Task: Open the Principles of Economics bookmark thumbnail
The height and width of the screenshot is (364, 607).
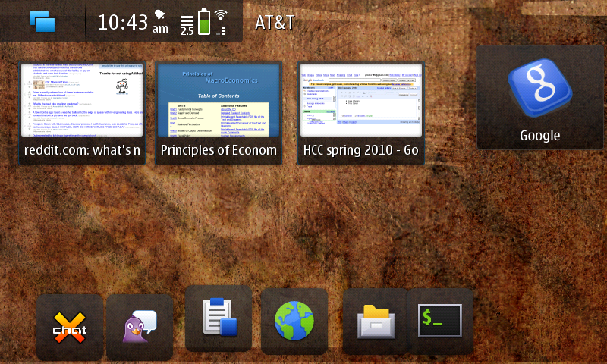Action: [219, 100]
